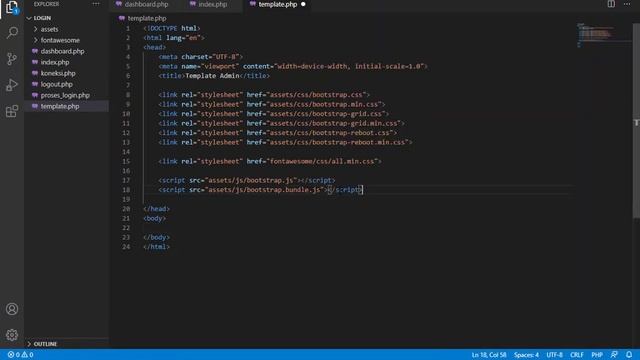Open notifications bell in status bar
This screenshot has width=640, height=360.
629,355
